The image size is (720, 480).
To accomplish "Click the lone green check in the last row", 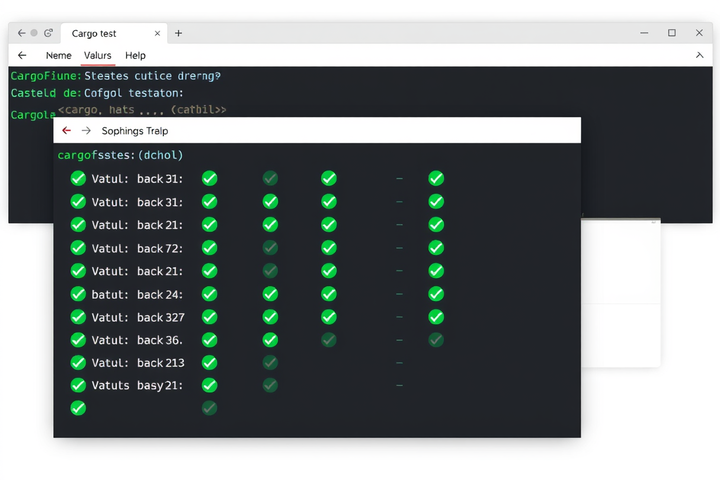I will 78,408.
